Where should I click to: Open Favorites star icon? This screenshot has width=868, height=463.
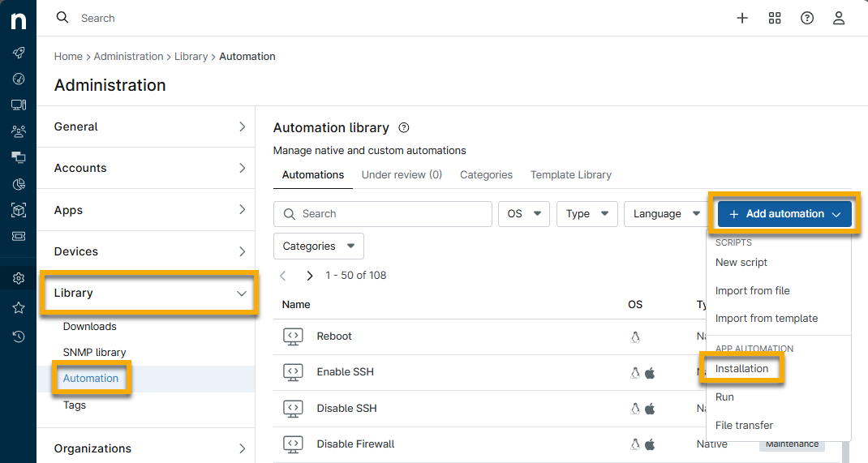(x=18, y=307)
